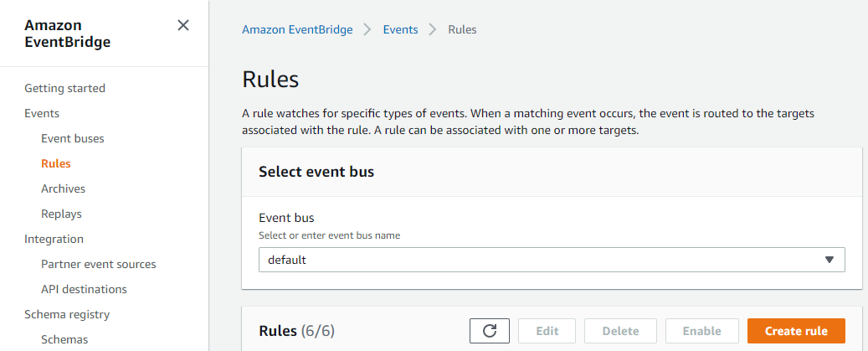Click the Create rule button

[796, 331]
